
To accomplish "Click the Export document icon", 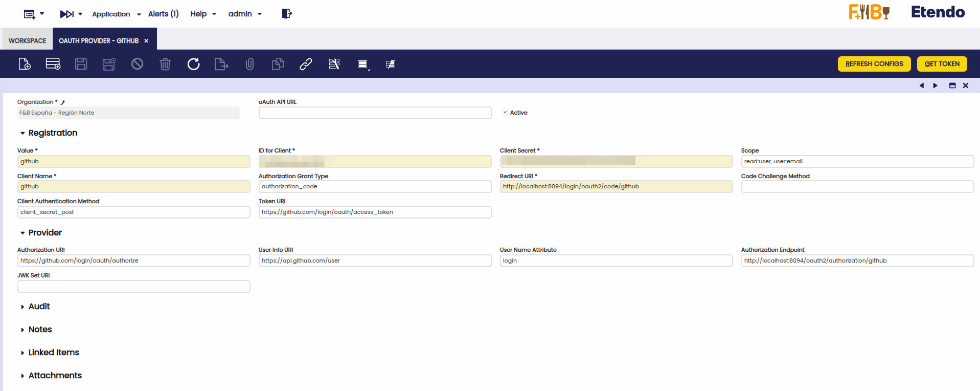I will pos(221,64).
